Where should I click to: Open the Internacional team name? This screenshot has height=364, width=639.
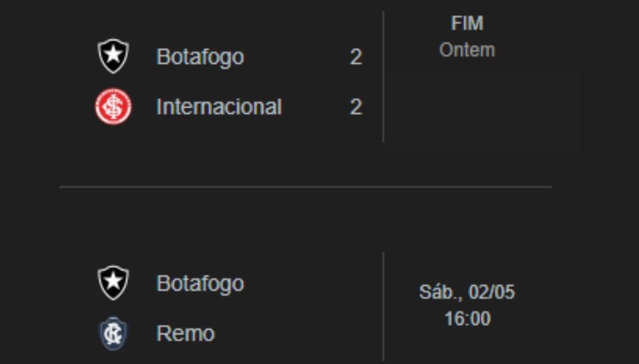coord(219,107)
